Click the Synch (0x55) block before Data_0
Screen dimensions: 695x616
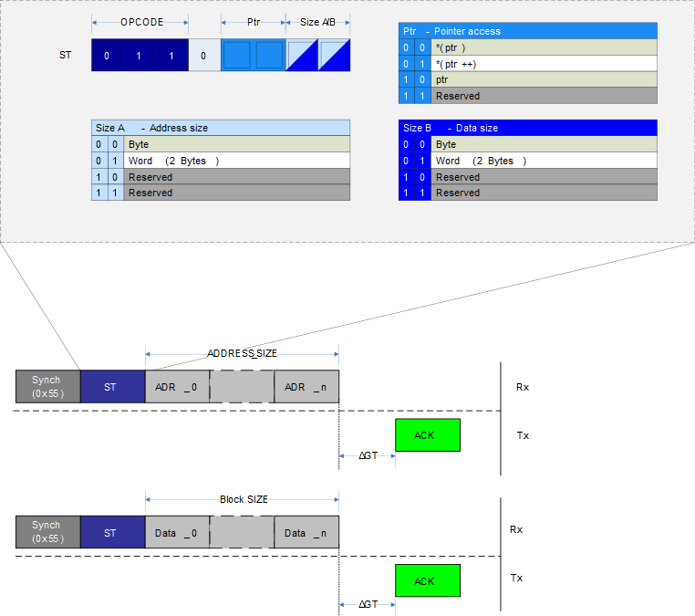(x=47, y=532)
